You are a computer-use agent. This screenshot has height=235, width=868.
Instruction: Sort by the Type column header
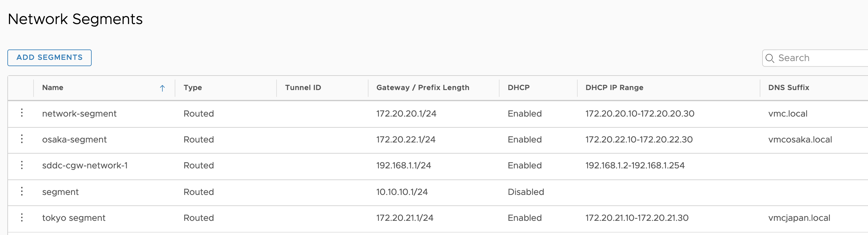(x=193, y=88)
